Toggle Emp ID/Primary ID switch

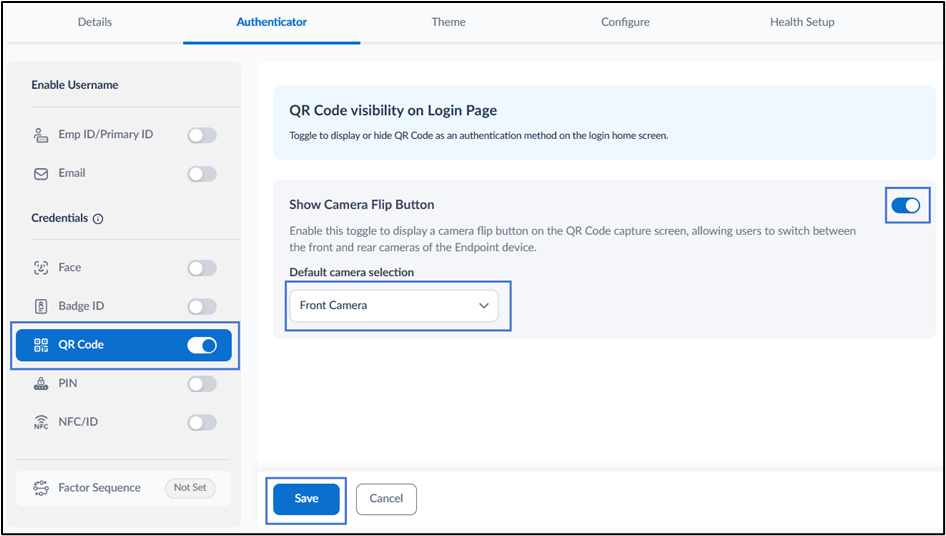202,135
